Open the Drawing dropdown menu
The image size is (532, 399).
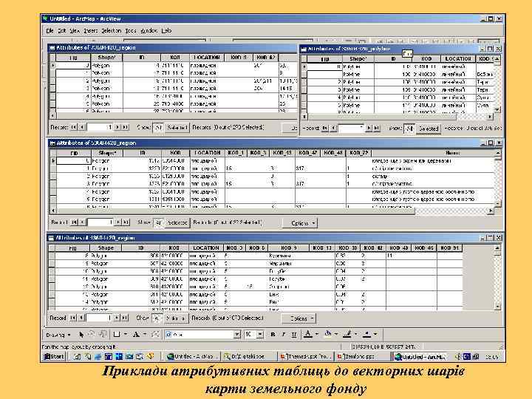point(58,335)
